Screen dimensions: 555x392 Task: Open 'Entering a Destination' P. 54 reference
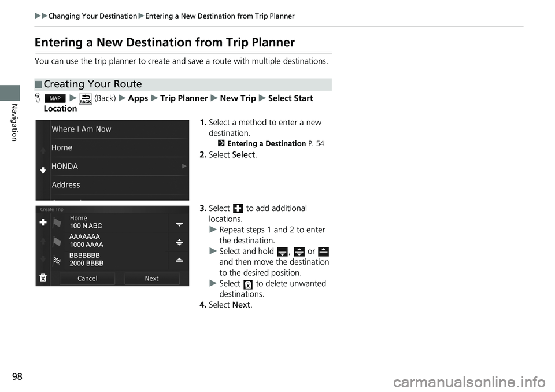tap(271, 144)
